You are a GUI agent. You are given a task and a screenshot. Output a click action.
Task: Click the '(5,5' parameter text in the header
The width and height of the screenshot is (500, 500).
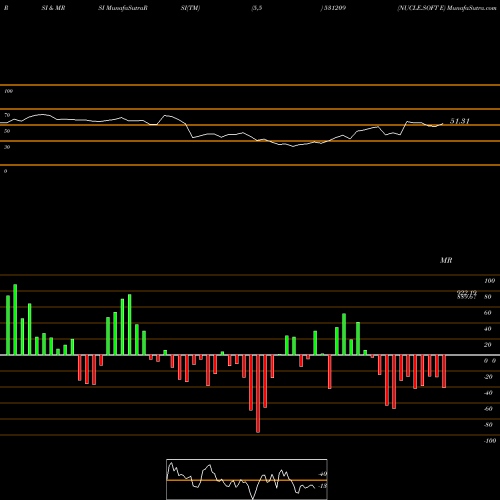[257, 8]
